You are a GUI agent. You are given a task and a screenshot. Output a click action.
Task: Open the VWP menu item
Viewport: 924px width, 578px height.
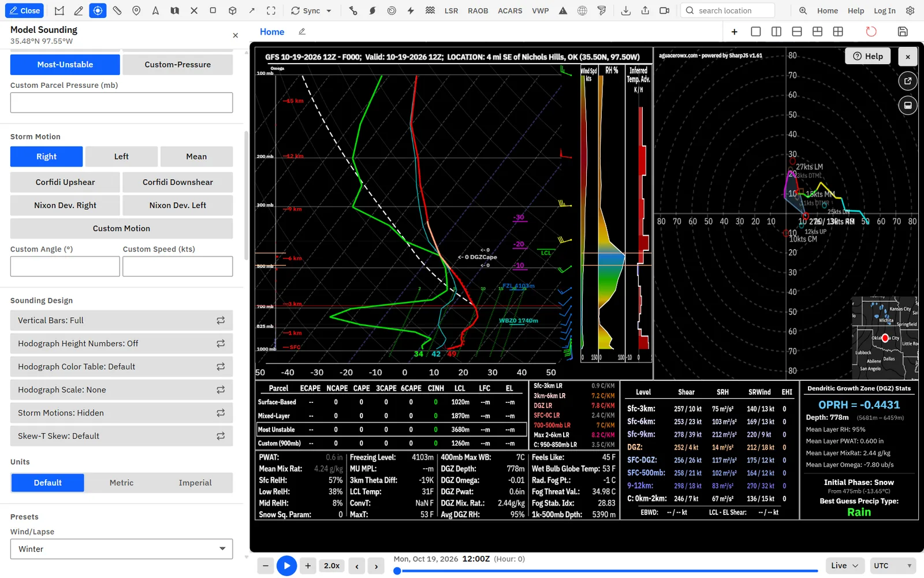pos(541,10)
